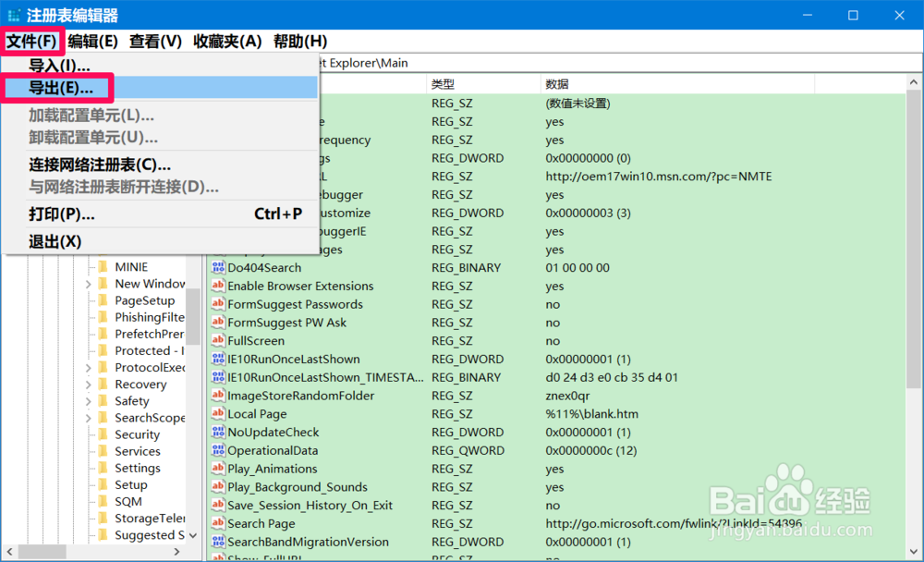Click the FormSuggest PW Ask string icon
924x562 pixels.
[x=218, y=322]
